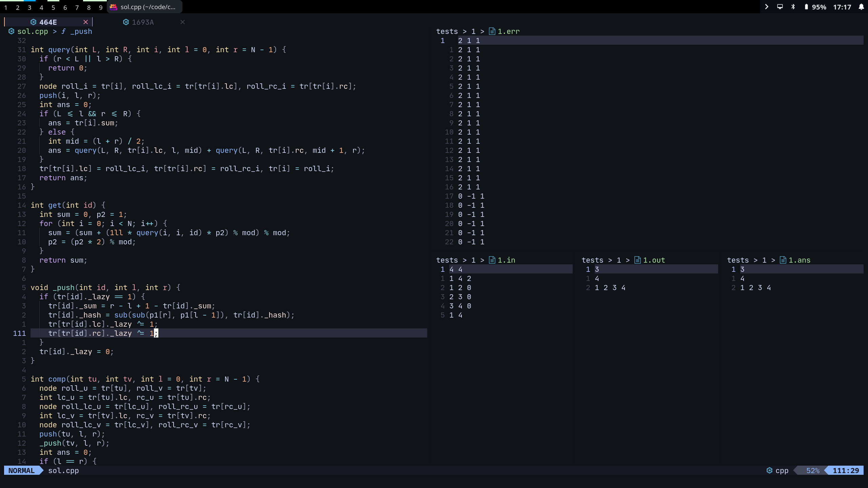Click 'tests' in the 1.err breadcrumb
Screen dimensions: 868x488
pyautogui.click(x=447, y=31)
